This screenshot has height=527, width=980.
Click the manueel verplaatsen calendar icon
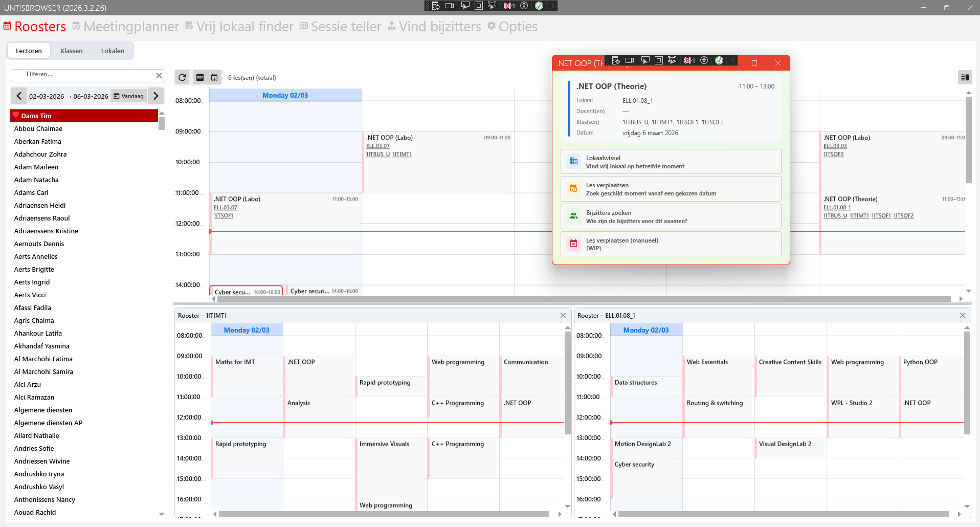click(573, 244)
